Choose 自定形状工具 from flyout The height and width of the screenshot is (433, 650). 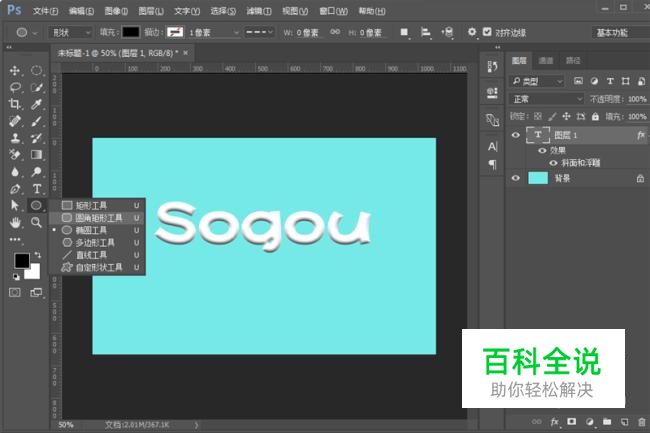(97, 267)
